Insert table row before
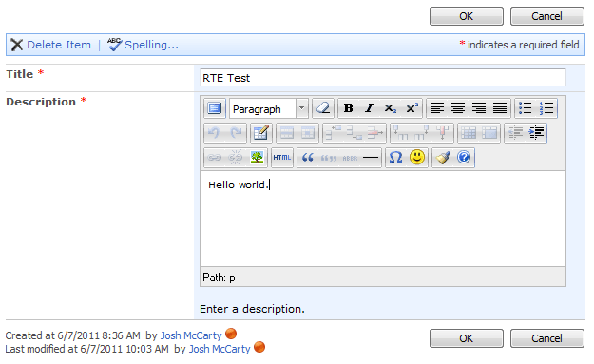The height and width of the screenshot is (364, 594). [333, 133]
